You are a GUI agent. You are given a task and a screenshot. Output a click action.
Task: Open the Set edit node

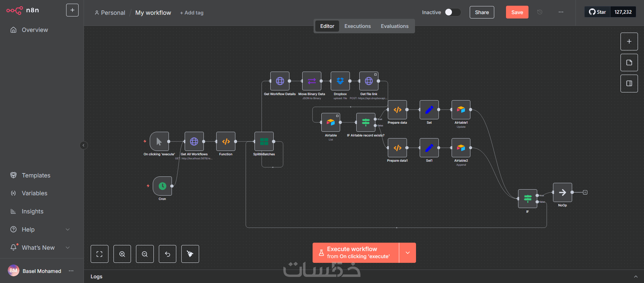click(429, 110)
